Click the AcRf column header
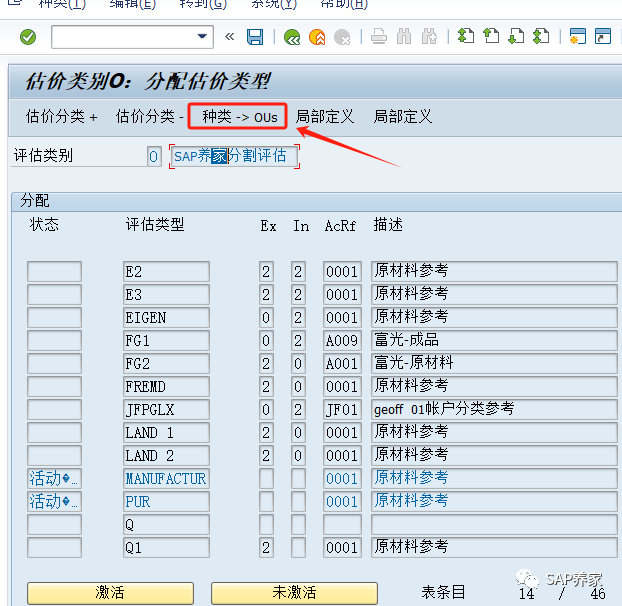Viewport: 622px width, 606px height. [340, 226]
